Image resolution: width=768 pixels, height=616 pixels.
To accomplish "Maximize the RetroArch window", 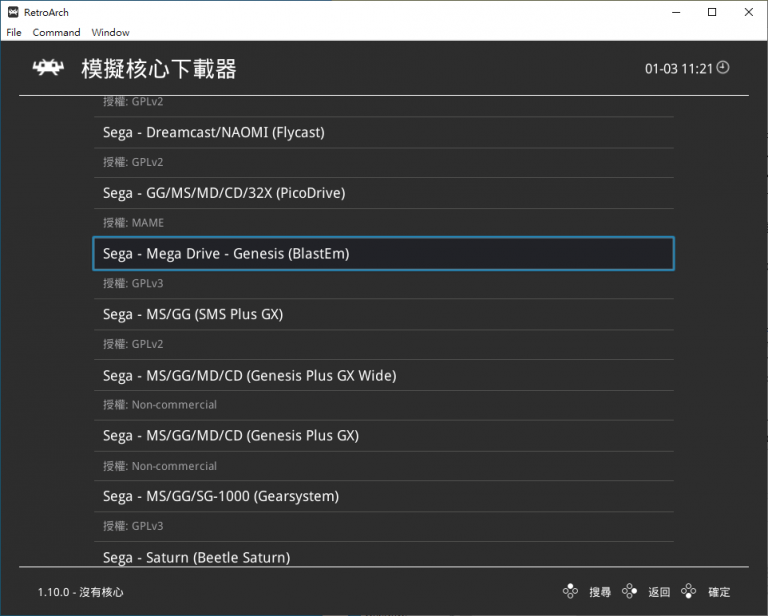I will (712, 12).
